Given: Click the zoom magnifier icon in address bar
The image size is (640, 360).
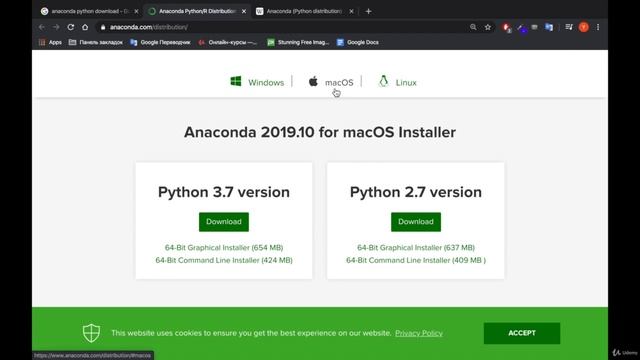Looking at the screenshot, I should tap(473, 27).
